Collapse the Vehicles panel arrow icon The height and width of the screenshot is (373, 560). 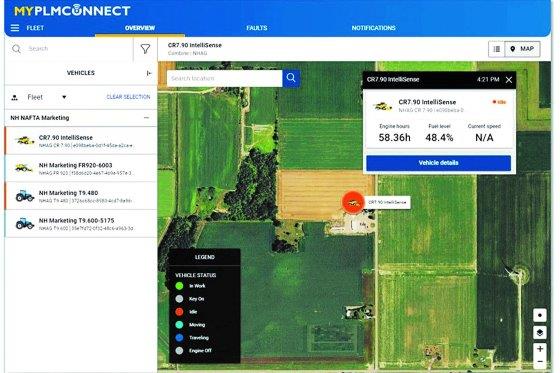click(x=149, y=73)
